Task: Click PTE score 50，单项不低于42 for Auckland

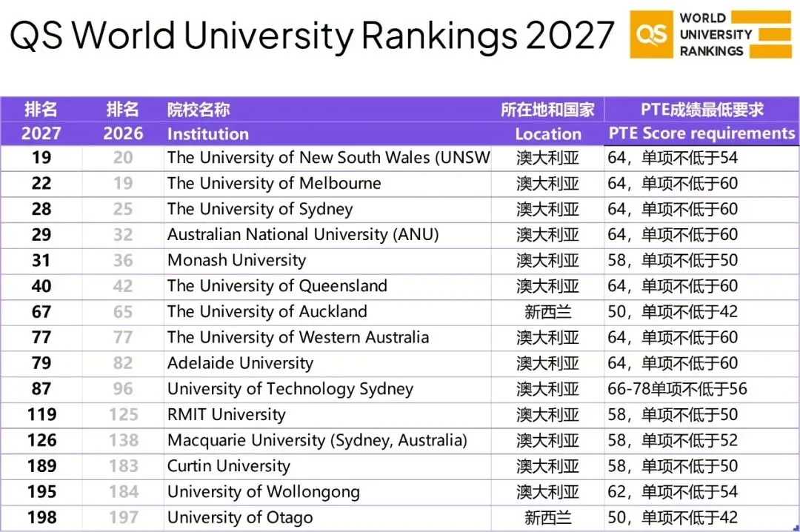Action: coord(673,311)
